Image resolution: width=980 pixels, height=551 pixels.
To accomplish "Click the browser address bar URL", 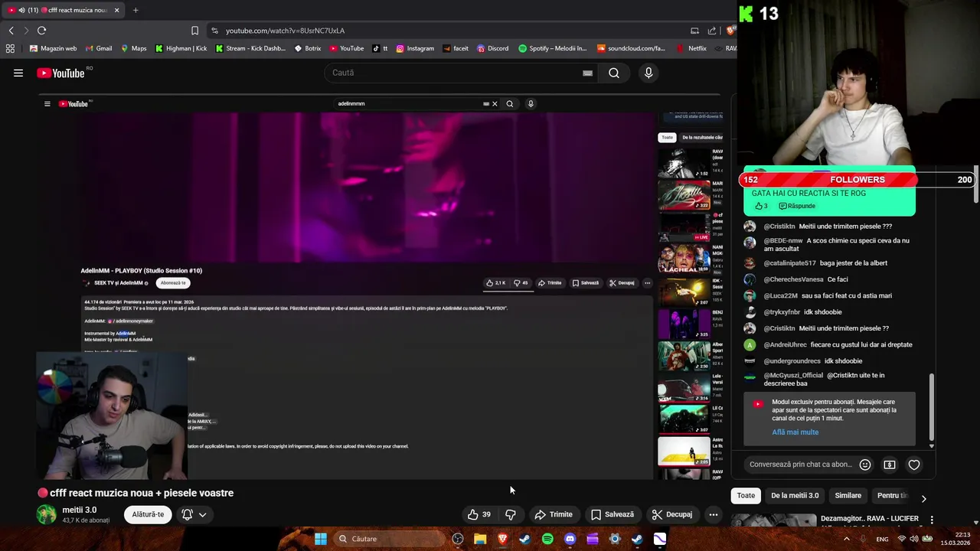I will click(x=285, y=31).
